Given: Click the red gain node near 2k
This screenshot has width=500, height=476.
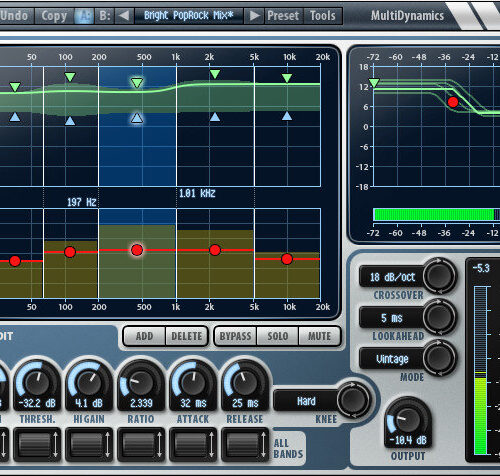Looking at the screenshot, I should (215, 250).
